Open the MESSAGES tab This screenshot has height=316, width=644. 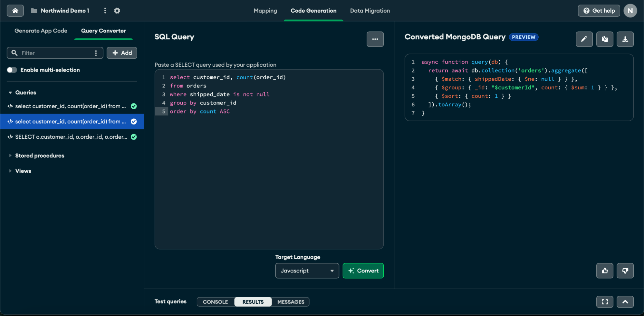[291, 302]
